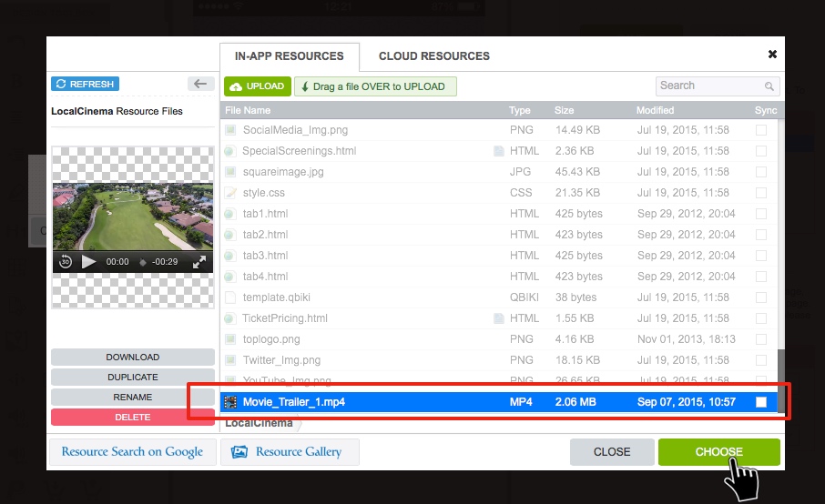
Task: Sort by the Sync column header
Action: point(766,110)
